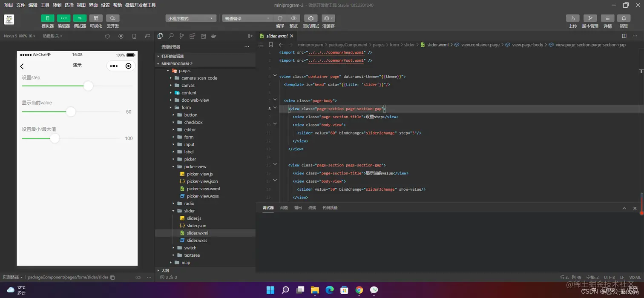The width and height of the screenshot is (644, 298).
Task: Collapse the MINIPROGRAM-2 section
Action: (205, 64)
